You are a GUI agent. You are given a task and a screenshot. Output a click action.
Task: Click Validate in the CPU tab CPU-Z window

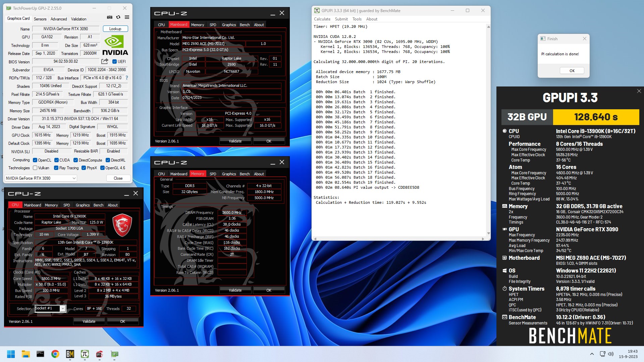tap(89, 321)
